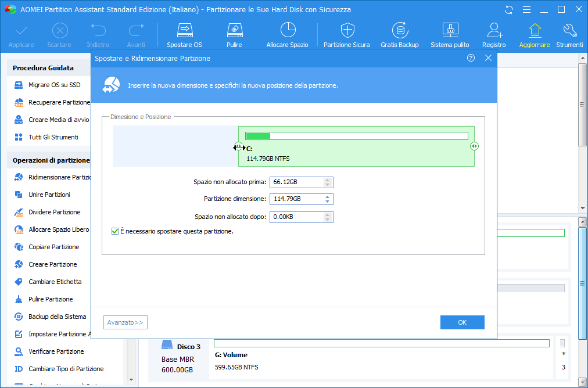Open the Registro icon
Screen dimensions: 588x388
(x=494, y=36)
